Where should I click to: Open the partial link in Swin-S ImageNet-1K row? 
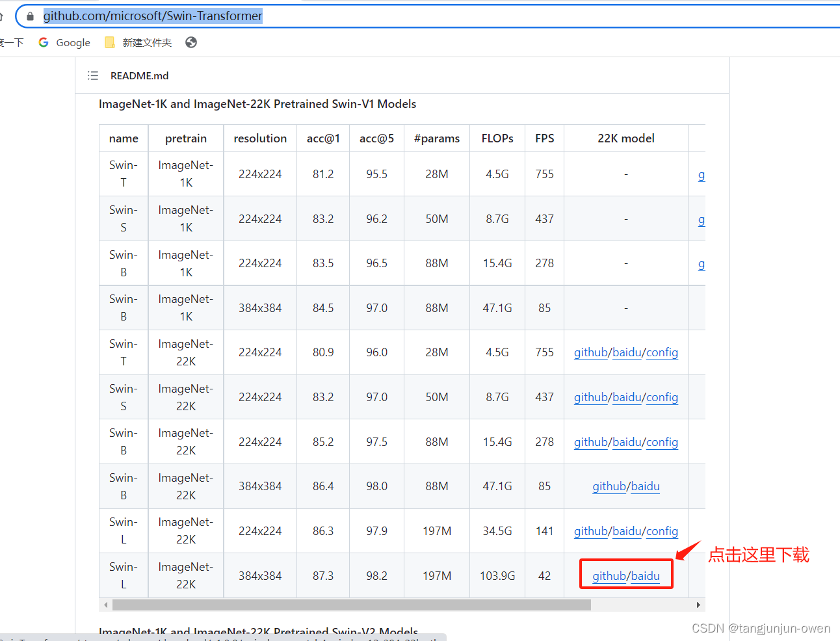click(x=702, y=220)
